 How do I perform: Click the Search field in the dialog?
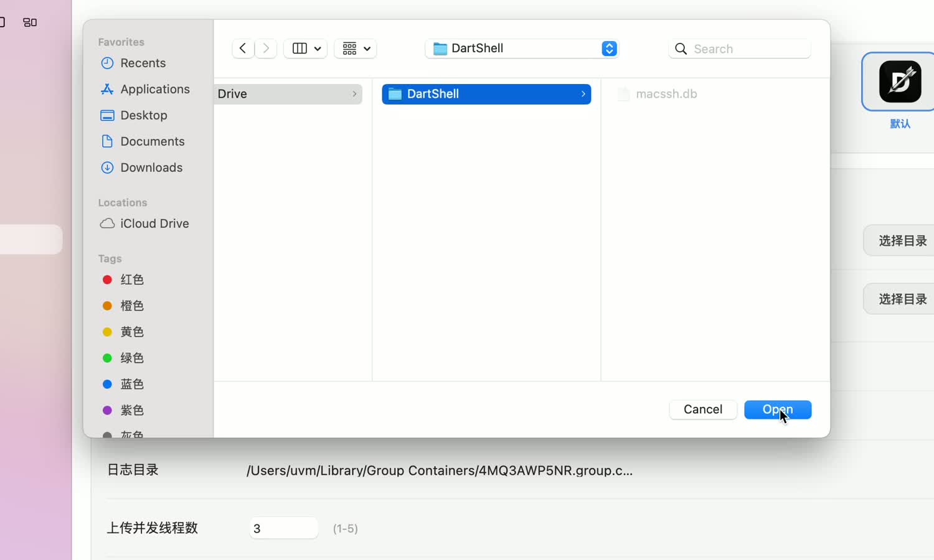pos(740,49)
